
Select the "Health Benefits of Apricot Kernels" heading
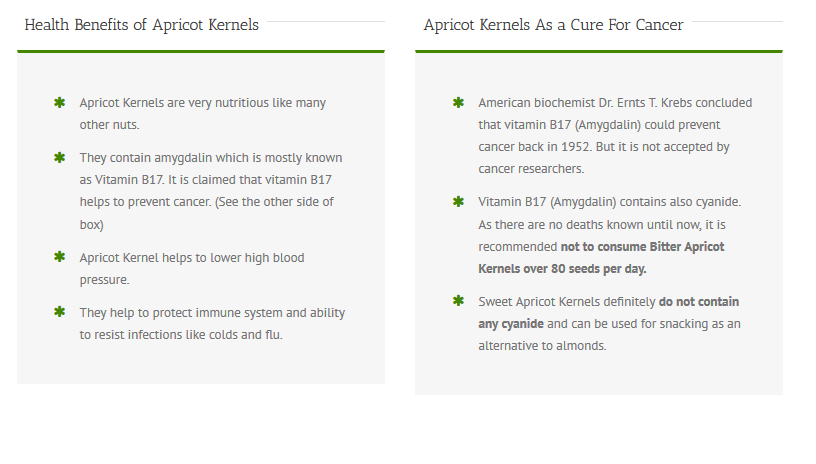point(141,25)
